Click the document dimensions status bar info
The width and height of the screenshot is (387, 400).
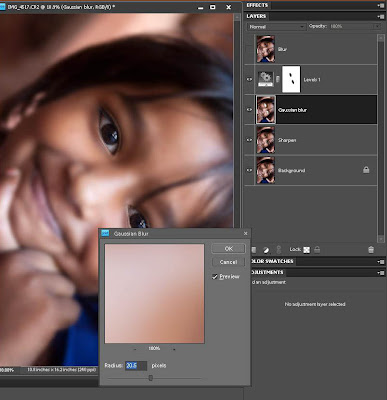click(x=61, y=370)
